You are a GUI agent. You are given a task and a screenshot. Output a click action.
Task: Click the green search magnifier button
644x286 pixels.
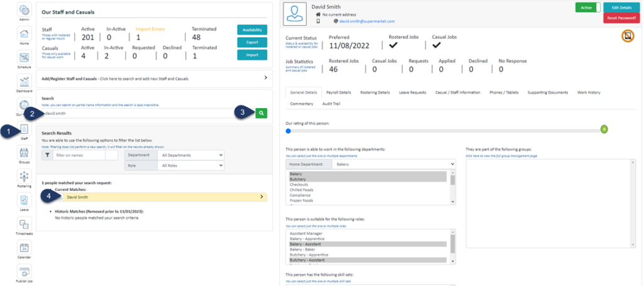[x=261, y=113]
